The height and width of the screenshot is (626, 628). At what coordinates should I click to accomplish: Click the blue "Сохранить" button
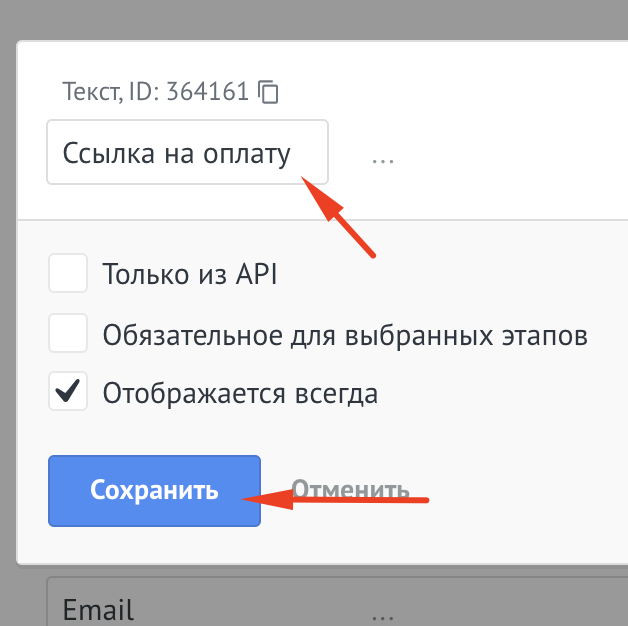[x=154, y=491]
